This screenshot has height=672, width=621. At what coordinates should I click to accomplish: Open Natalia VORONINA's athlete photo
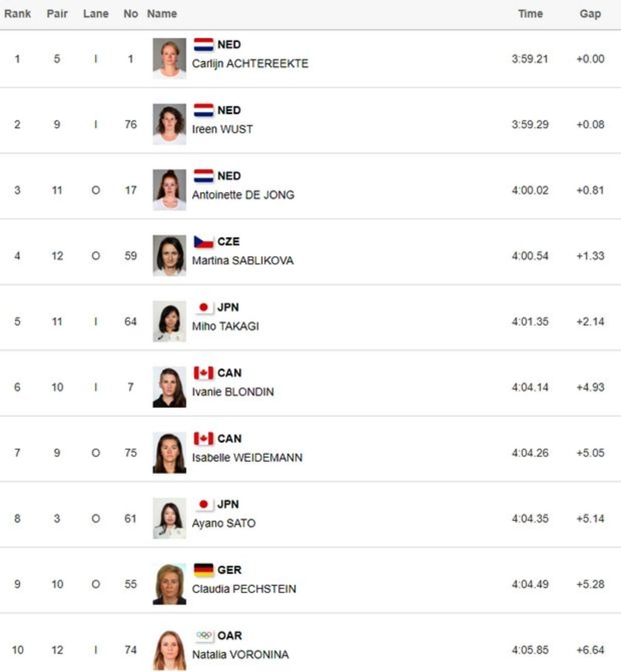point(169,650)
